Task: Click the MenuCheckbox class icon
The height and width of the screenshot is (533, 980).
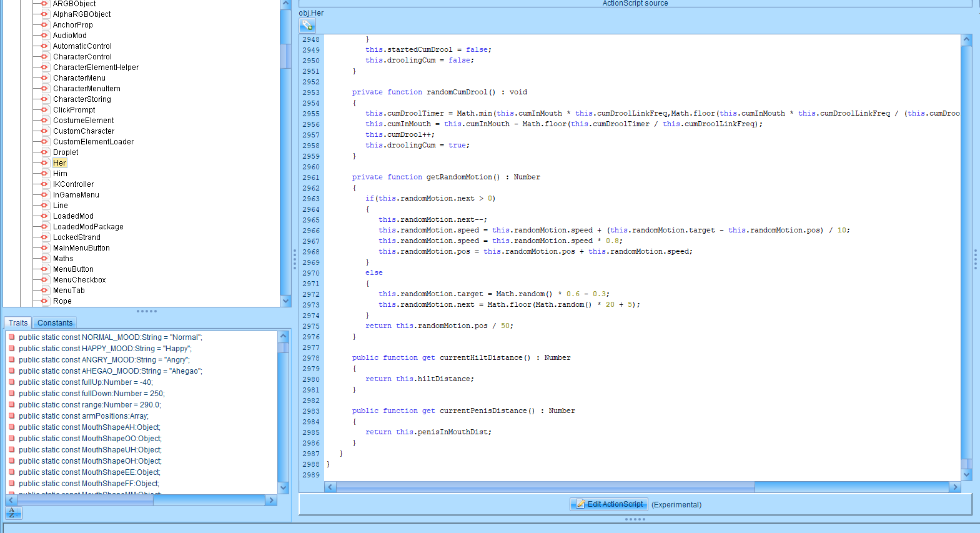Action: [44, 280]
